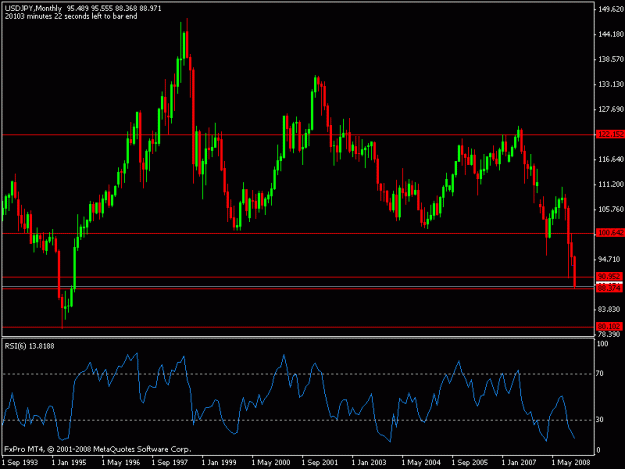The width and height of the screenshot is (625, 469).
Task: Click the '1 Sep 2001' date label
Action: click(320, 463)
